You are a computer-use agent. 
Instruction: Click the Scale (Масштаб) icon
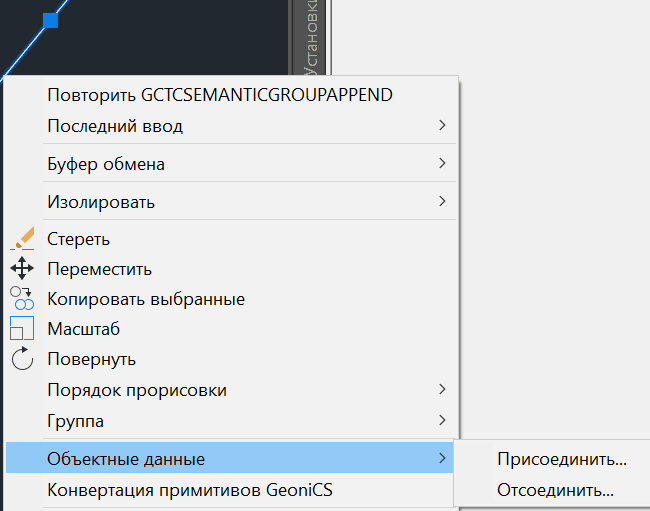tap(22, 328)
